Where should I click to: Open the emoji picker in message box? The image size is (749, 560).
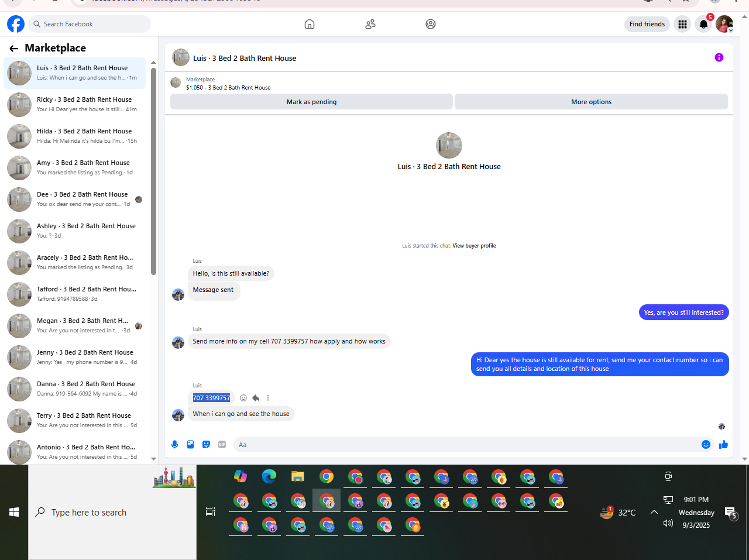[x=706, y=445]
